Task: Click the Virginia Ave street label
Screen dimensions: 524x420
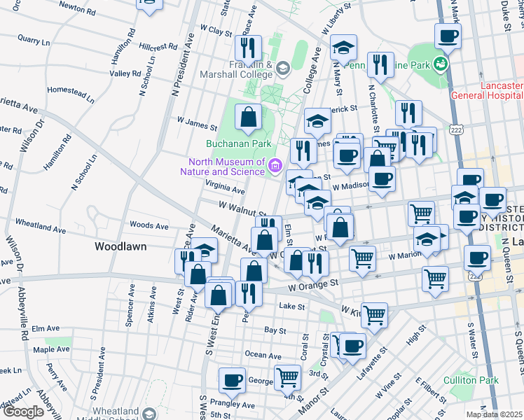Action: tap(225, 187)
